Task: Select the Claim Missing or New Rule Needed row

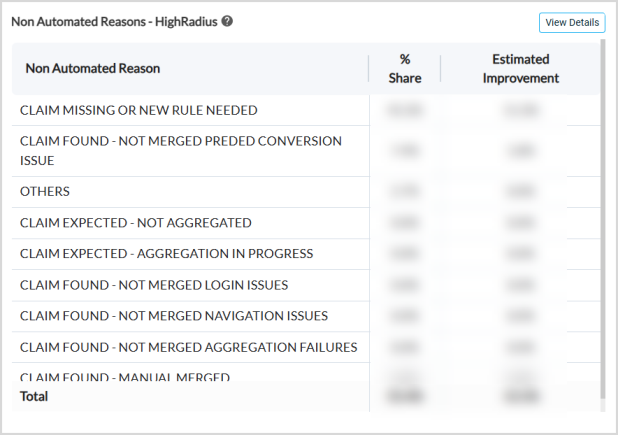Action: [139, 110]
